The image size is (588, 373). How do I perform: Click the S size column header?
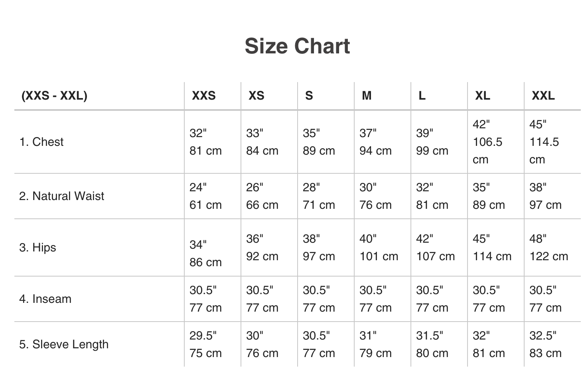pos(309,96)
